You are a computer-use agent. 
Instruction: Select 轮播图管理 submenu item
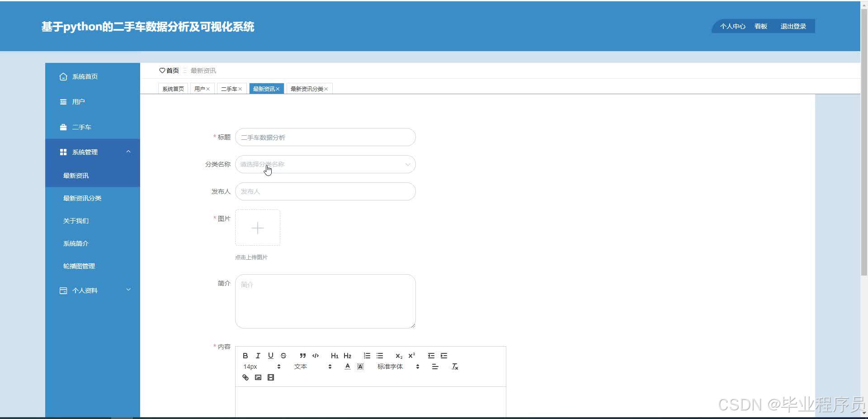coord(93,266)
